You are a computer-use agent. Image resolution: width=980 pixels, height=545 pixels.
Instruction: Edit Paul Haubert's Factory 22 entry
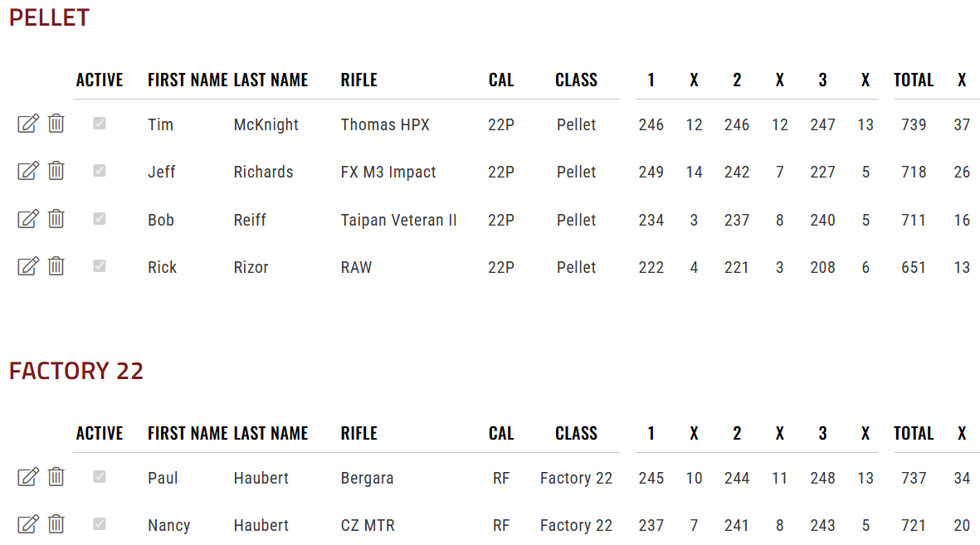click(28, 478)
